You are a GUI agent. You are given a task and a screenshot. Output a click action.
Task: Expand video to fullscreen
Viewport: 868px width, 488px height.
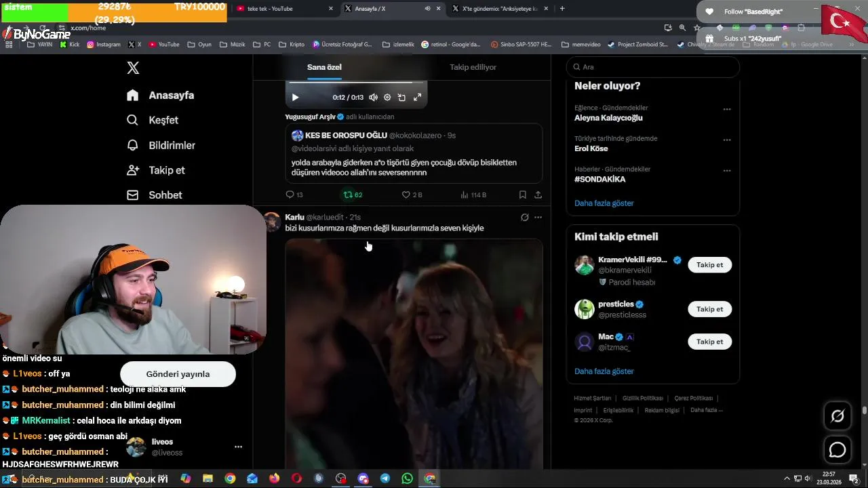click(417, 98)
